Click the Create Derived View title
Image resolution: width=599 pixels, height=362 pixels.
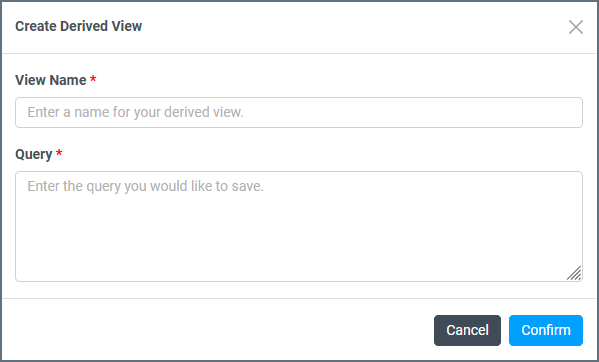pos(79,26)
